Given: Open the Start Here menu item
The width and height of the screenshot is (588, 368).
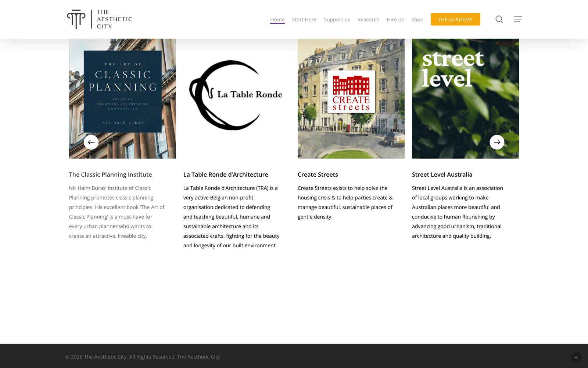Looking at the screenshot, I should click(x=304, y=20).
